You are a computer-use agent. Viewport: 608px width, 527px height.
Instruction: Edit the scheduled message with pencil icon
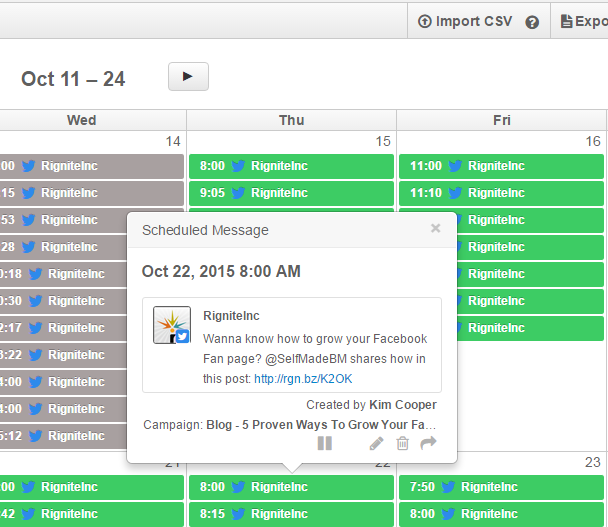click(377, 443)
